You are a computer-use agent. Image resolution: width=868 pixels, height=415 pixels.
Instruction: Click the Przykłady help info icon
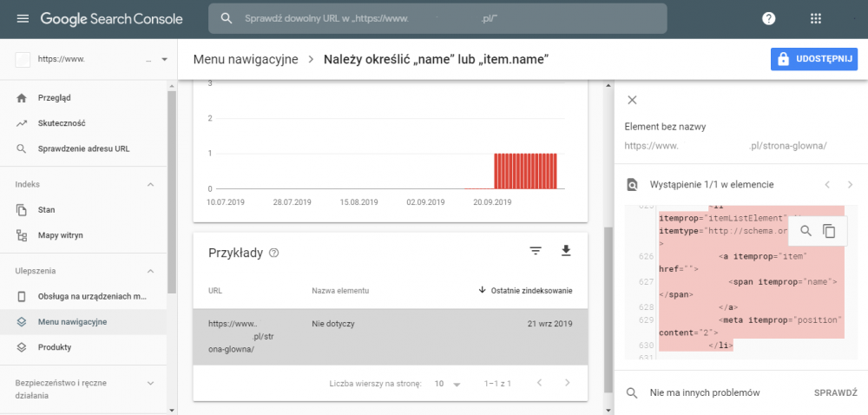[274, 253]
